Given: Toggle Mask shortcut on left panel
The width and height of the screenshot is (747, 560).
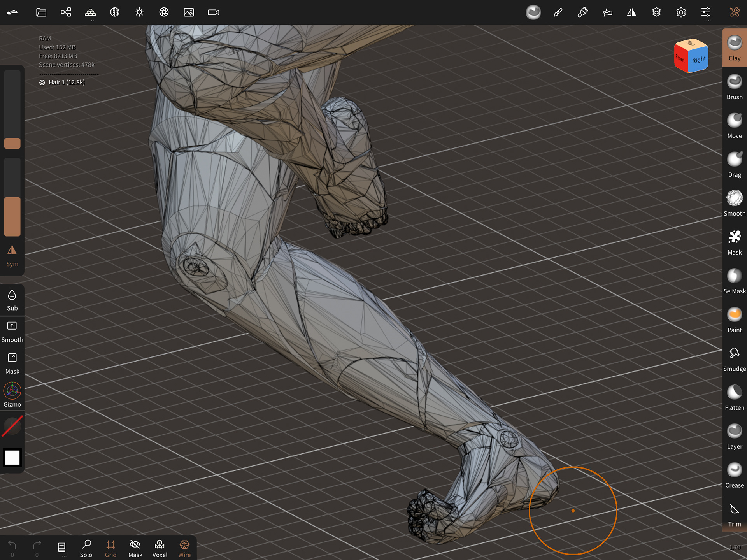Looking at the screenshot, I should [x=12, y=363].
